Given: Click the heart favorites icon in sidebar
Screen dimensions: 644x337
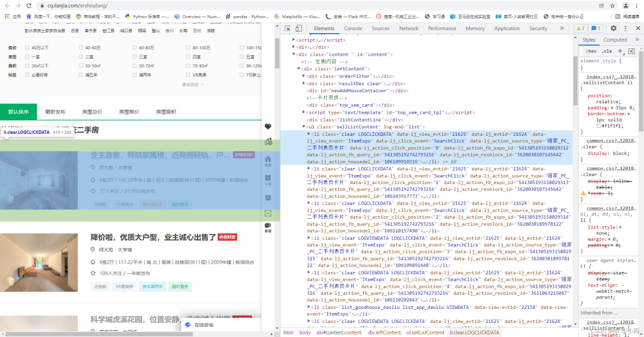Looking at the screenshot, I should [268, 127].
